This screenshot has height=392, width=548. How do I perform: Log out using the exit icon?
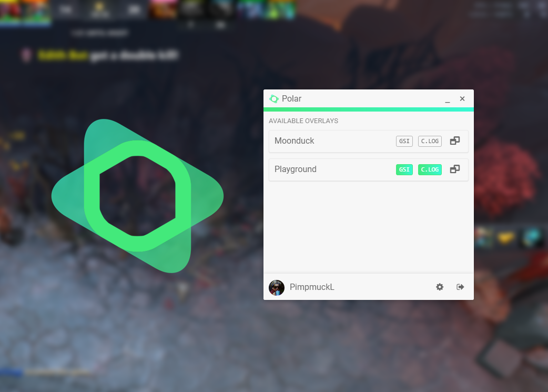pyautogui.click(x=460, y=287)
